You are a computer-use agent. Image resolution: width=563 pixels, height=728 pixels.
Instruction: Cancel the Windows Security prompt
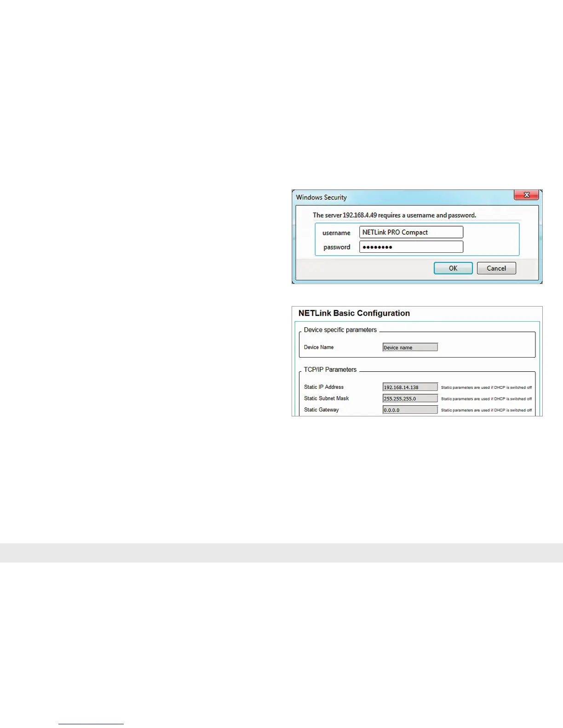(496, 268)
